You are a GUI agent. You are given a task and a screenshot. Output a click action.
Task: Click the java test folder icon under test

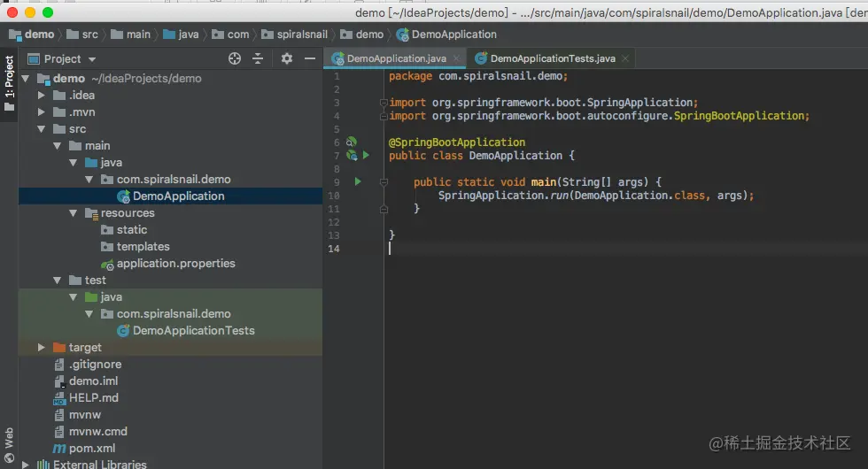pyautogui.click(x=91, y=297)
